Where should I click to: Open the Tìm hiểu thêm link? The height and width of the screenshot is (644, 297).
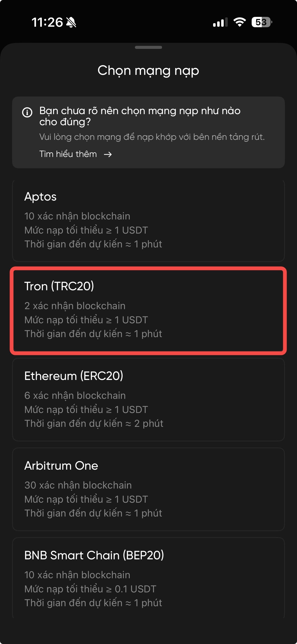(x=68, y=154)
